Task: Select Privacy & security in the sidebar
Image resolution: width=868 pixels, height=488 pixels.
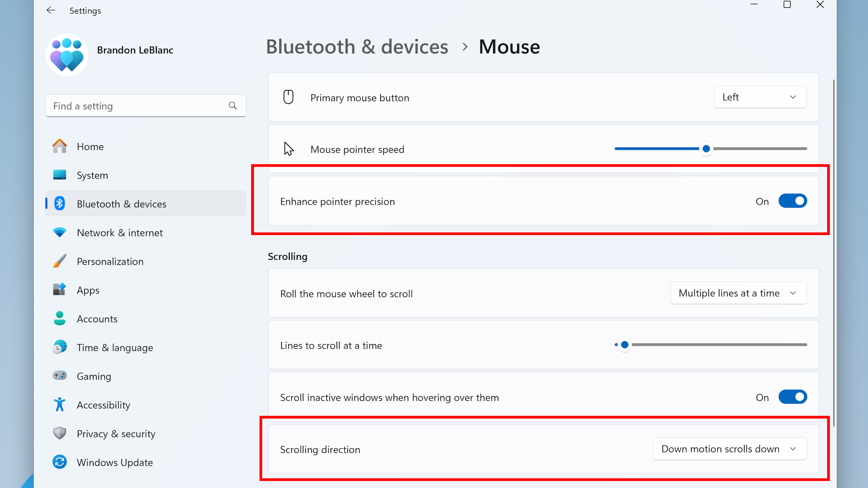Action: 59,433
